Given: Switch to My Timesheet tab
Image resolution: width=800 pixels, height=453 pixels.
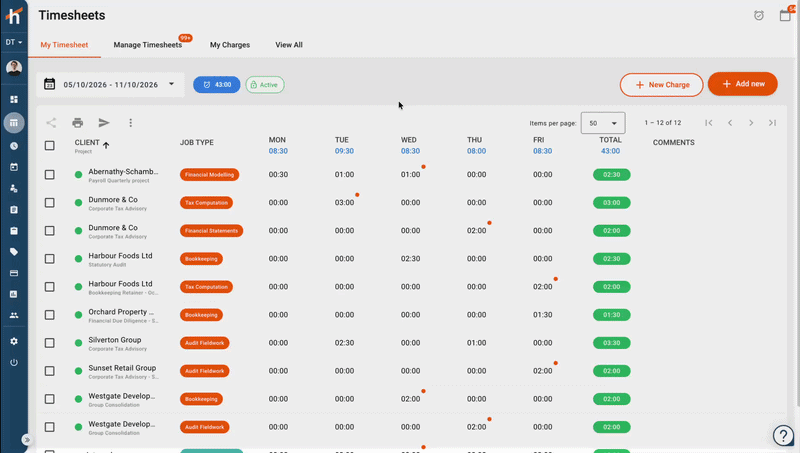Looking at the screenshot, I should point(64,45).
